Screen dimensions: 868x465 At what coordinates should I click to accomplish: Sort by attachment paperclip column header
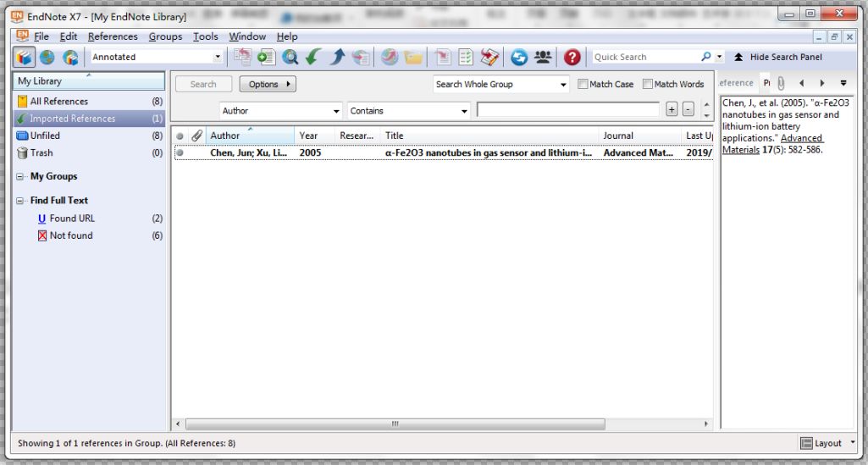[196, 136]
